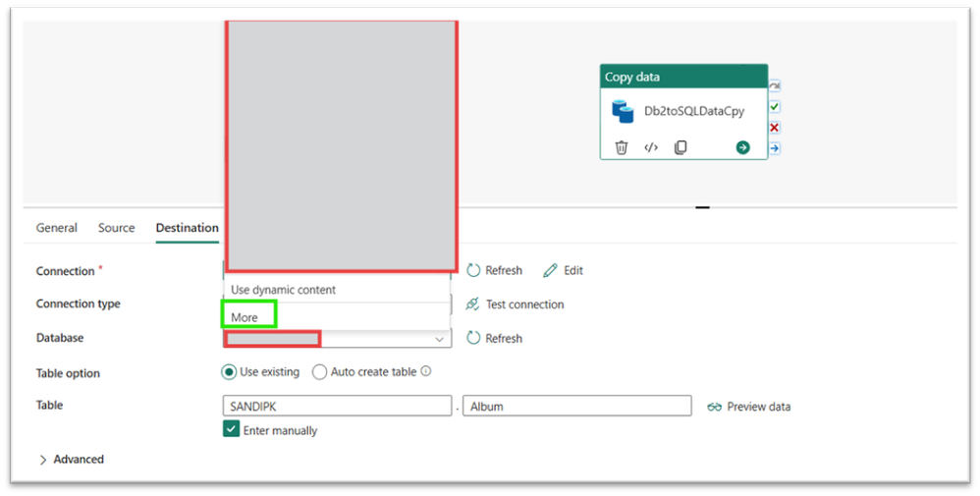The width and height of the screenshot is (980, 496).
Task: View code of the Copy data activity
Action: tap(651, 147)
